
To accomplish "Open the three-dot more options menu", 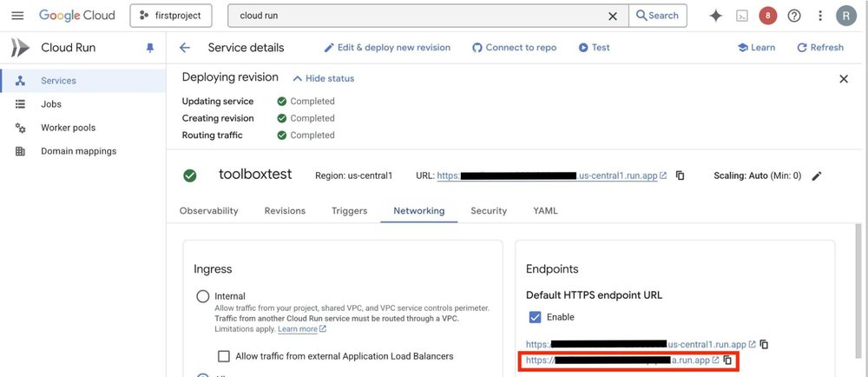I will pos(820,16).
